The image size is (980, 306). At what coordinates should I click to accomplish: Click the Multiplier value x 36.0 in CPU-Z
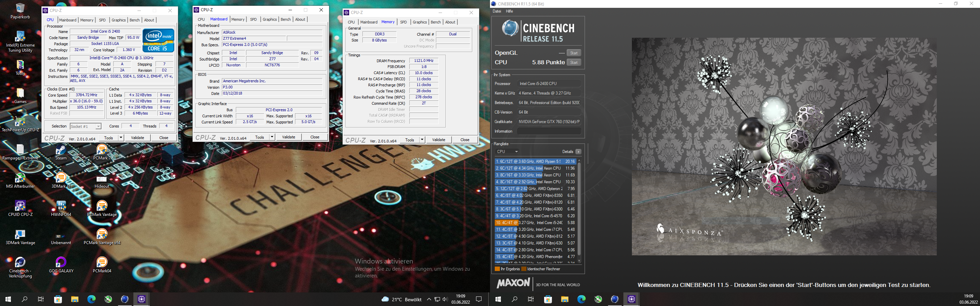[x=87, y=101]
